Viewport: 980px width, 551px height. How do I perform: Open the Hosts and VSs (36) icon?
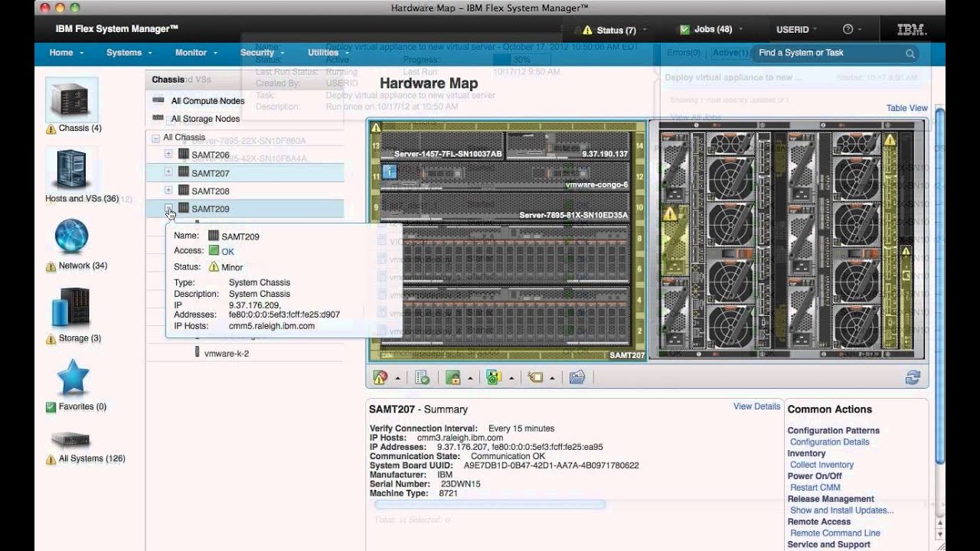71,169
